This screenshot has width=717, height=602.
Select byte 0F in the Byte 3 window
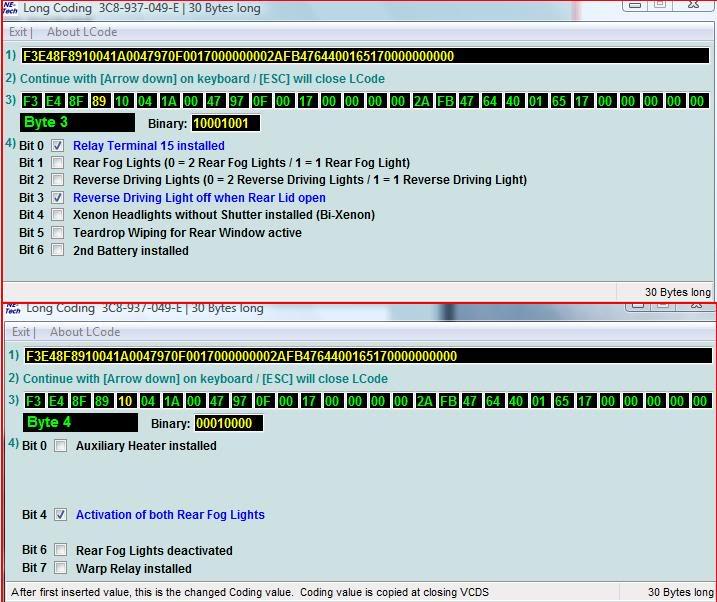pos(260,101)
